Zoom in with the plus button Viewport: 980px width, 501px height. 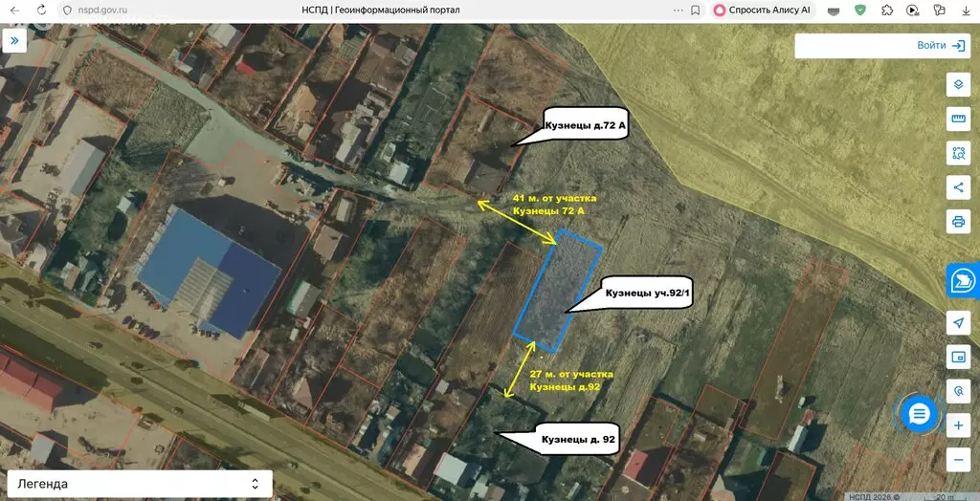click(957, 426)
